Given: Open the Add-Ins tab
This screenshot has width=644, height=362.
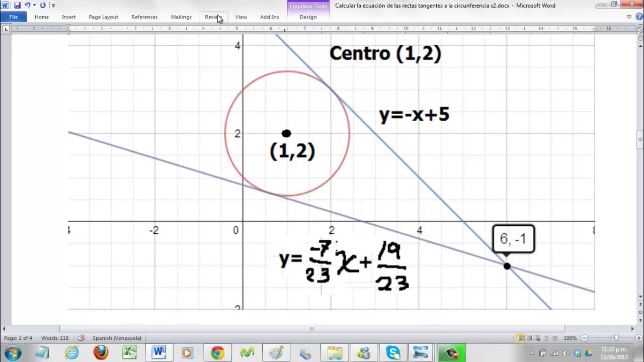Looking at the screenshot, I should [x=270, y=17].
